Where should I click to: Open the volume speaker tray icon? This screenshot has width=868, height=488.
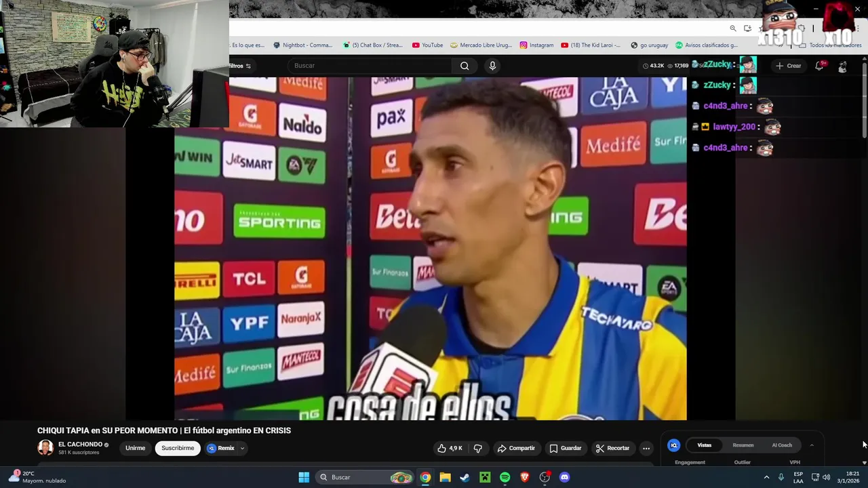(x=826, y=477)
